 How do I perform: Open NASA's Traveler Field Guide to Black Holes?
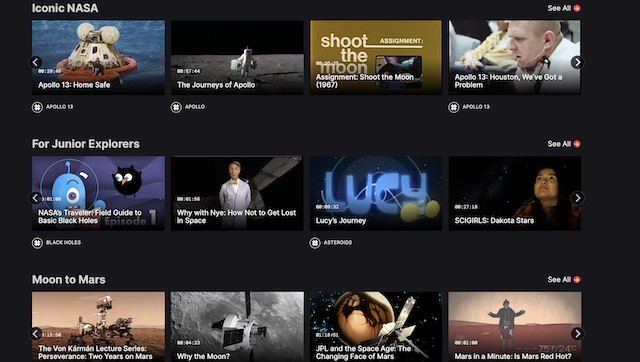(98, 193)
